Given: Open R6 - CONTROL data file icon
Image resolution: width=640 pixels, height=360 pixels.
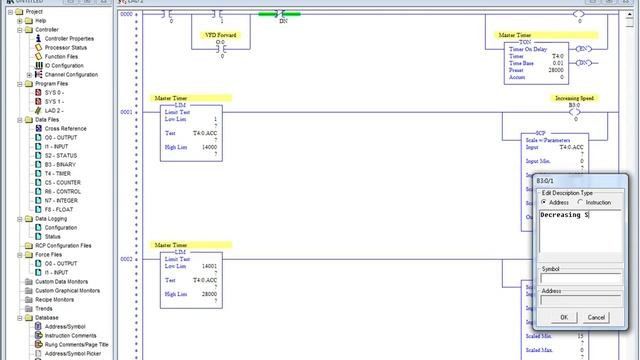Looking at the screenshot, I should [x=38, y=191].
